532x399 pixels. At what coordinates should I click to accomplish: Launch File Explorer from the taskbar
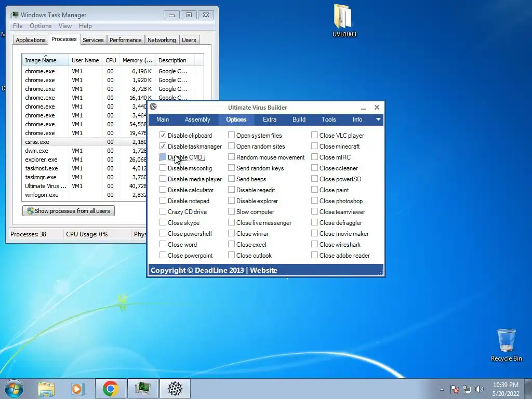pos(46,389)
